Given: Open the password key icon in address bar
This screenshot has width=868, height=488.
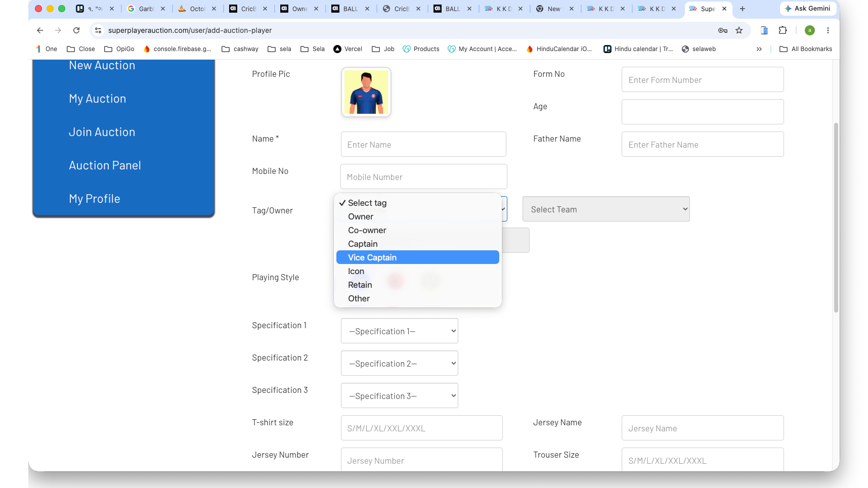Looking at the screenshot, I should point(723,30).
